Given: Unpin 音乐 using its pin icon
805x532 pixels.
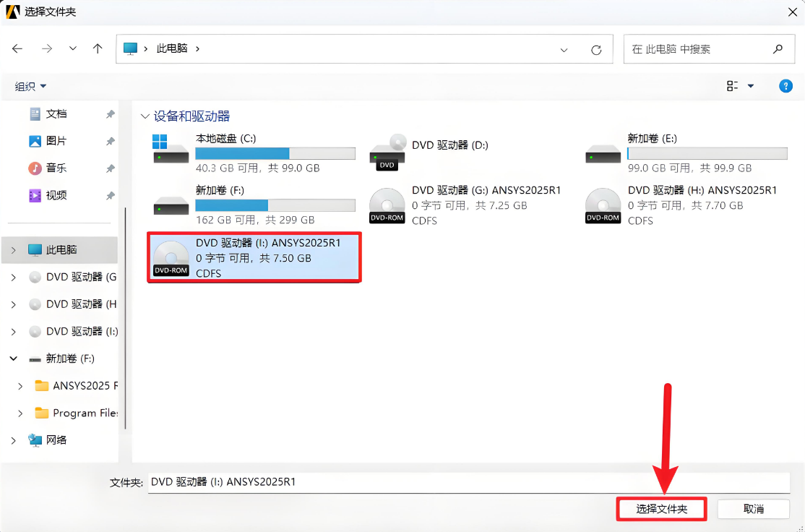Looking at the screenshot, I should tap(110, 168).
